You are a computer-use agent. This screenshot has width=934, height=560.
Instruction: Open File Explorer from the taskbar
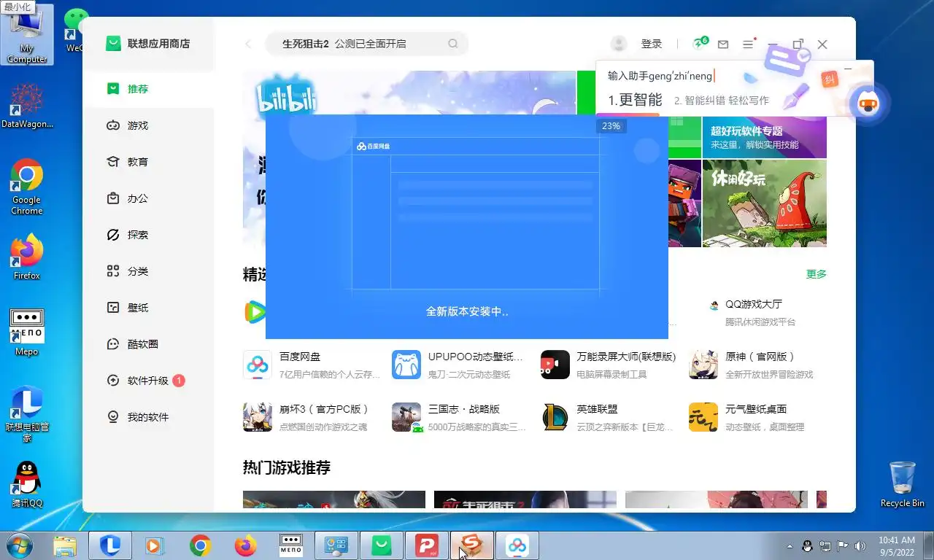[x=66, y=545]
